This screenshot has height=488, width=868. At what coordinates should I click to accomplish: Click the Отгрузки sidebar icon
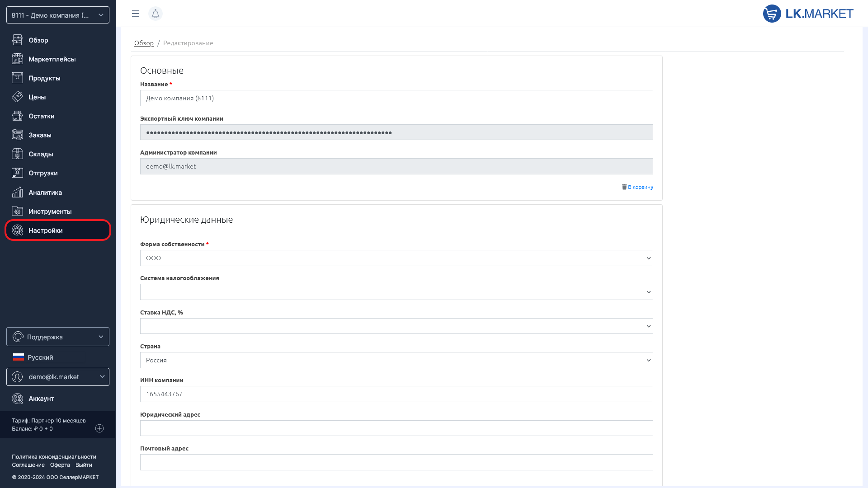(17, 173)
